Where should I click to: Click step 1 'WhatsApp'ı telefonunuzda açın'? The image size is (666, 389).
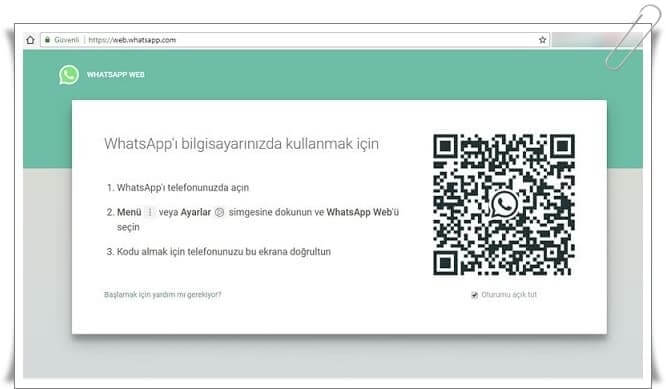[183, 187]
